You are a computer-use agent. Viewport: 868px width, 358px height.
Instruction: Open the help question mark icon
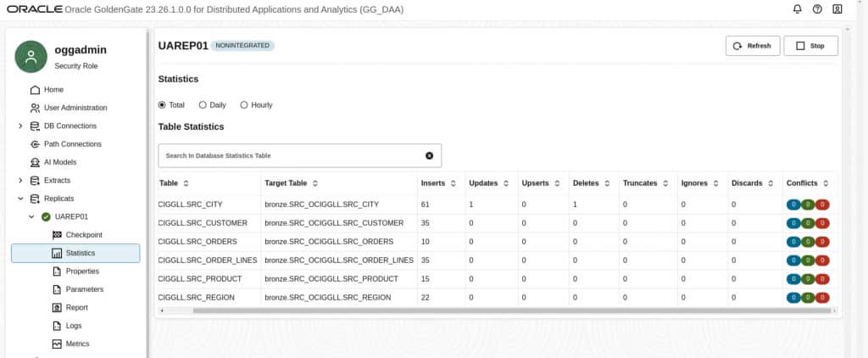[x=817, y=9]
